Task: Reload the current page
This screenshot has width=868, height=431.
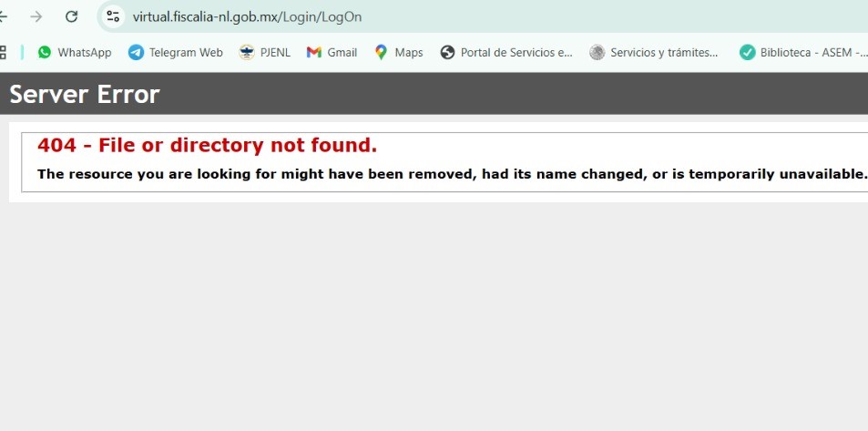Action: pos(71,16)
